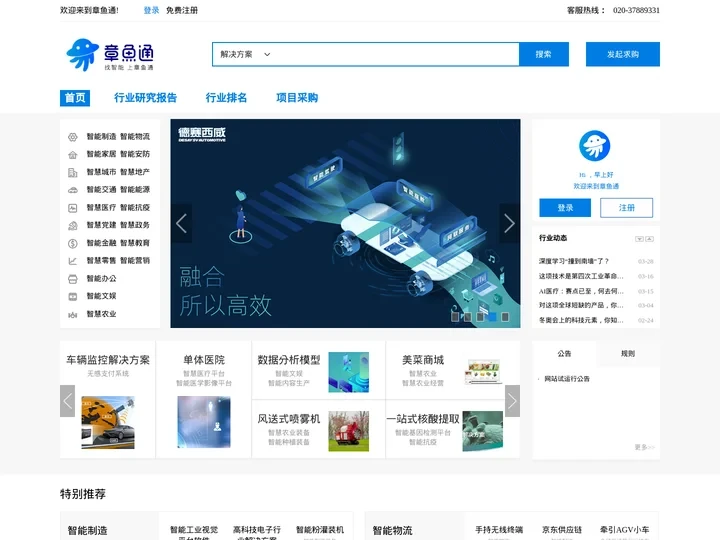Open the 首页 nav tab
The height and width of the screenshot is (540, 720).
coord(75,98)
